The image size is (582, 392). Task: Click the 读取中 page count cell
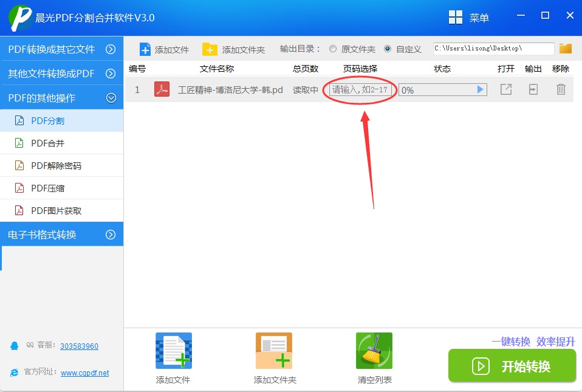click(306, 90)
